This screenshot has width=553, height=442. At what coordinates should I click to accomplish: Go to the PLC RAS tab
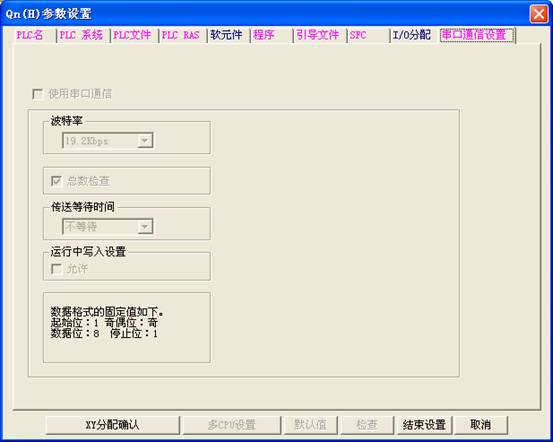(182, 35)
